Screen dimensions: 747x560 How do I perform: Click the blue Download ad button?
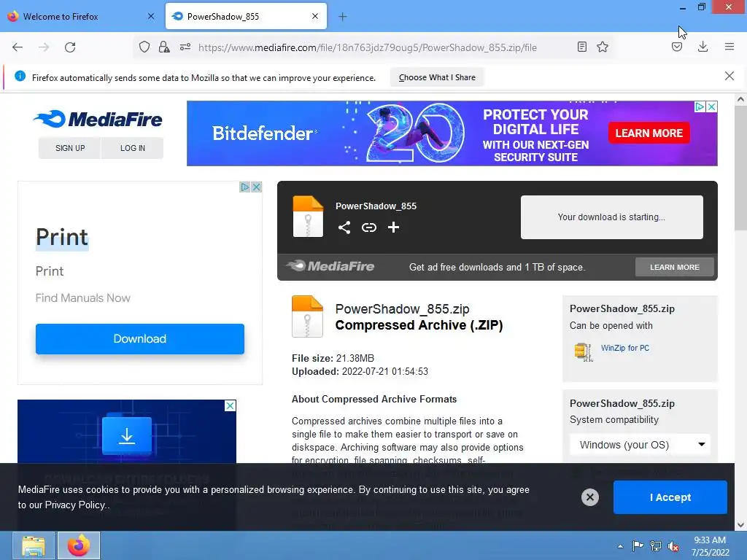tap(139, 338)
